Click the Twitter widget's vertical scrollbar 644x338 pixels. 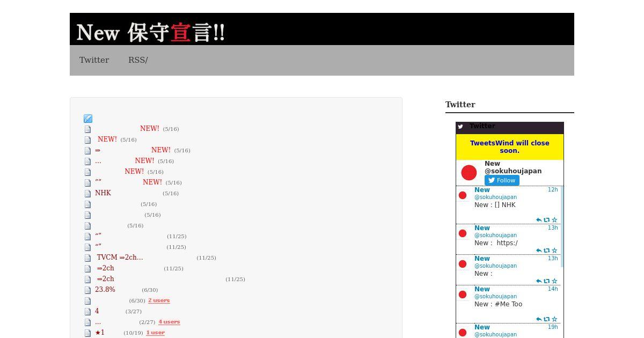562,226
